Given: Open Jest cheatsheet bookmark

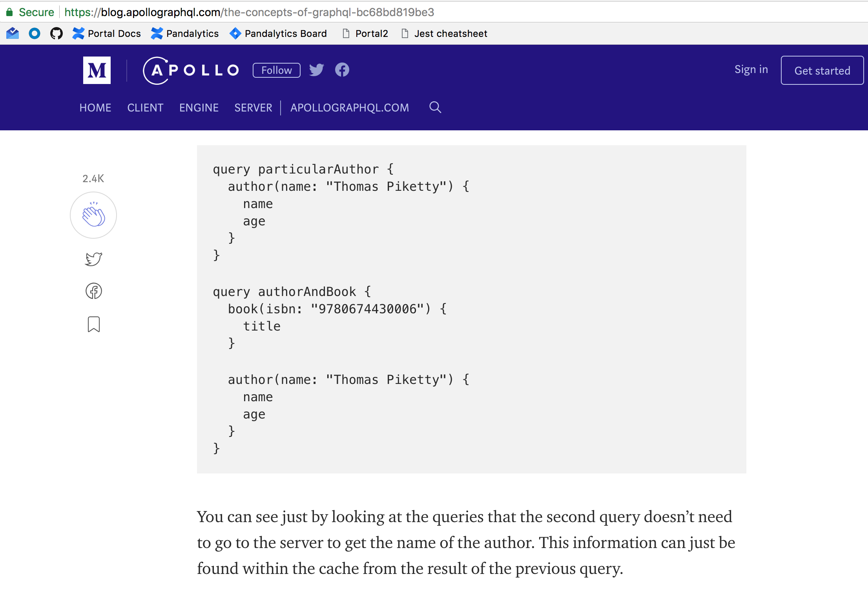Looking at the screenshot, I should 450,33.
